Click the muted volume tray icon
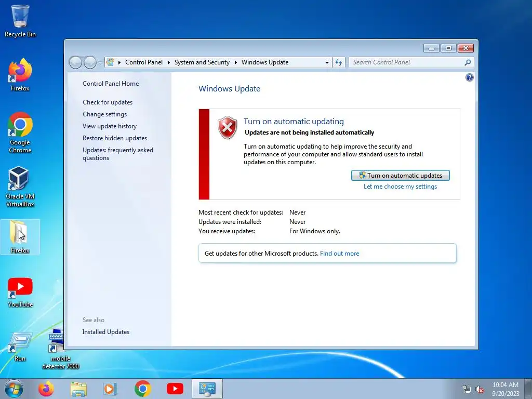This screenshot has width=532, height=399. coord(480,389)
